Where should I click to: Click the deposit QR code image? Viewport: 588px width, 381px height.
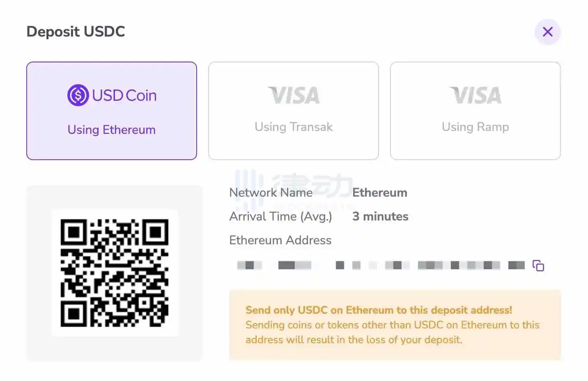(x=115, y=273)
